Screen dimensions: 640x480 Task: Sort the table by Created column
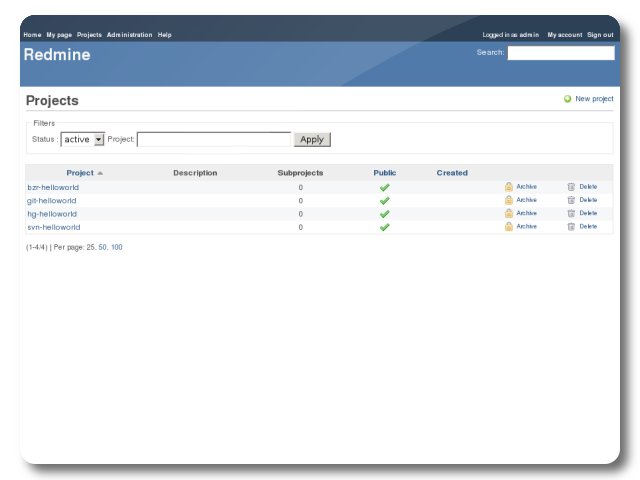pyautogui.click(x=452, y=173)
